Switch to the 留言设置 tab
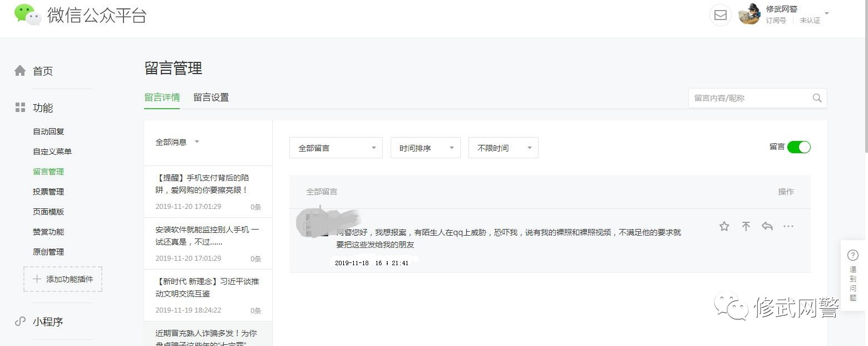The image size is (868, 346). (211, 98)
